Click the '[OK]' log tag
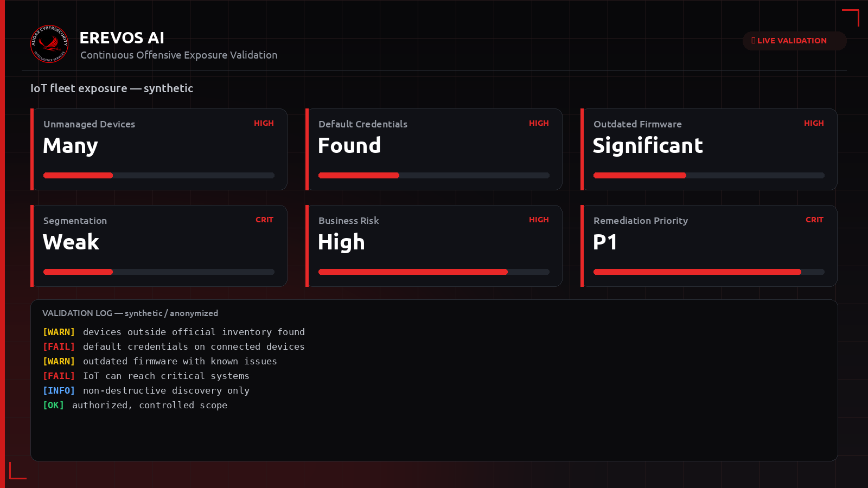Screen dimensions: 868x488 pos(53,405)
